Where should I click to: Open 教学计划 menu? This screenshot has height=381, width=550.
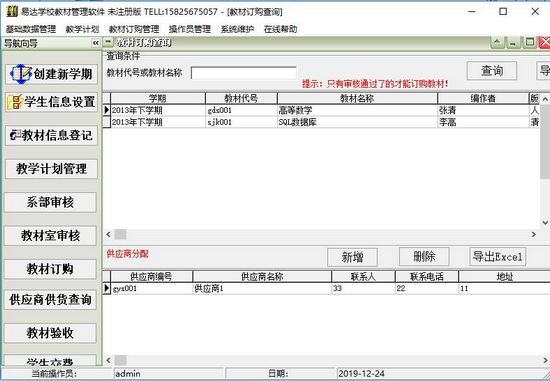(x=82, y=29)
